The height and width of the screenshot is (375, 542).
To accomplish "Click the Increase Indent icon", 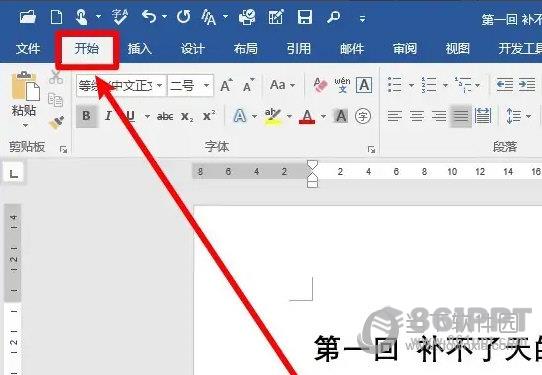I will [527, 85].
